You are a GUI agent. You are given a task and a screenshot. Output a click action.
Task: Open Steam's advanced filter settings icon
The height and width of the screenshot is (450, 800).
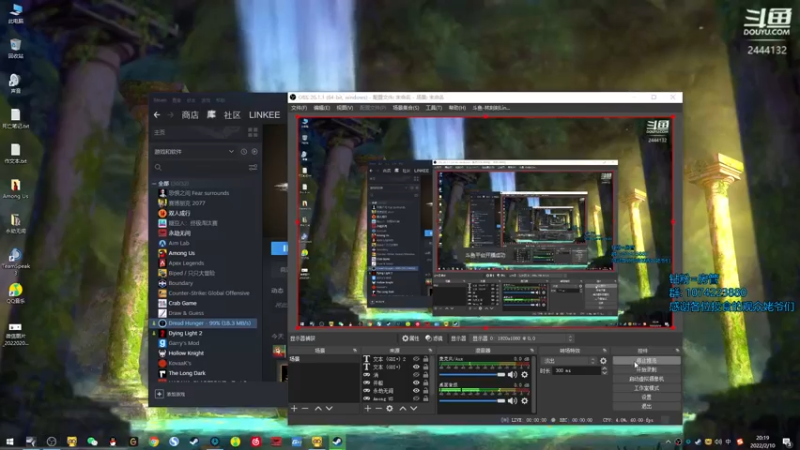[253, 167]
